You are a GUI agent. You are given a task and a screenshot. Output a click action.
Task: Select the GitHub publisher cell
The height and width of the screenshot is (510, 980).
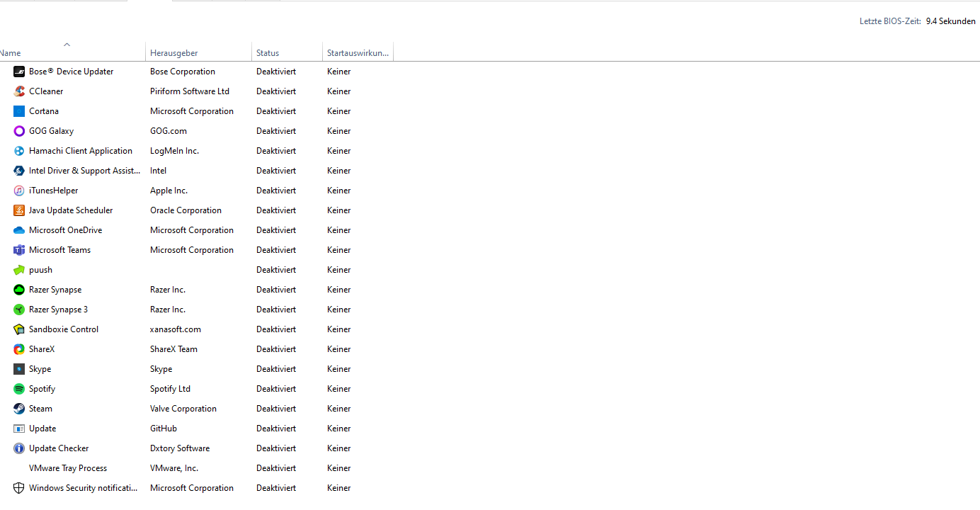point(164,429)
